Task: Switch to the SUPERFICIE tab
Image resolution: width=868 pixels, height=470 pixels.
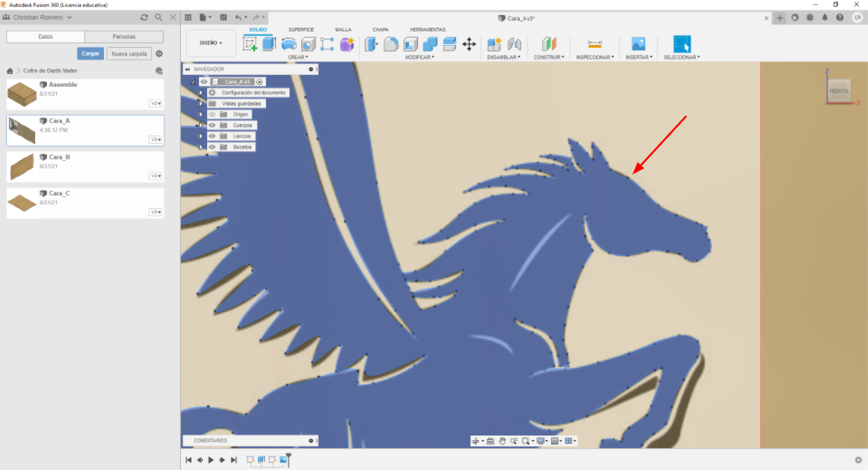Action: point(301,30)
